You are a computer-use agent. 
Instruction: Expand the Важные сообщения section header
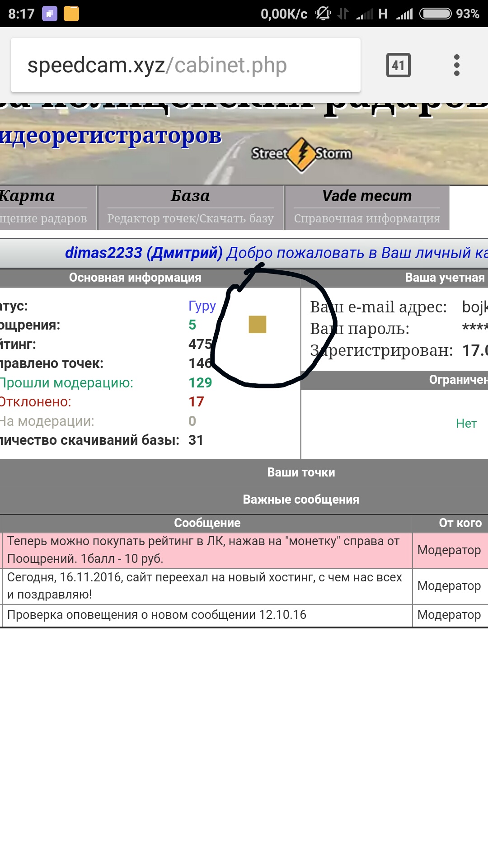(x=301, y=500)
